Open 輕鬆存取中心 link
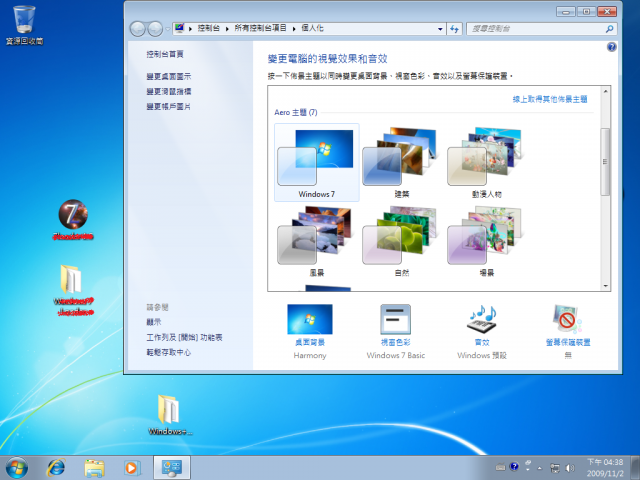Screen dimensions: 640x480 coord(169,352)
